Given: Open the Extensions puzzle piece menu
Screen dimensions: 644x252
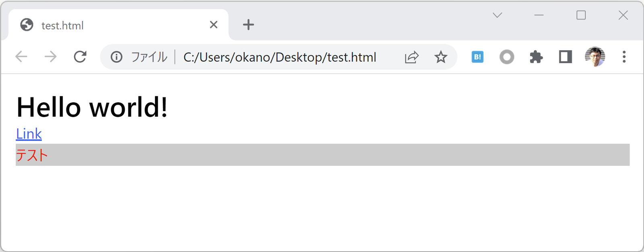Looking at the screenshot, I should (536, 57).
